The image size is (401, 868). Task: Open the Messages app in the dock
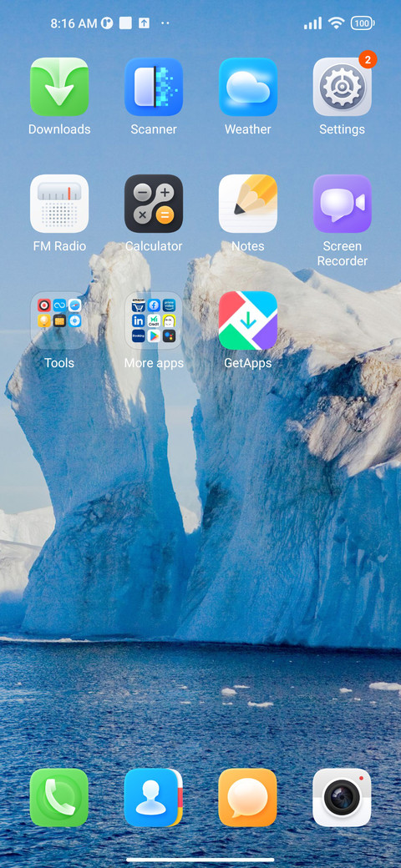pos(247,798)
